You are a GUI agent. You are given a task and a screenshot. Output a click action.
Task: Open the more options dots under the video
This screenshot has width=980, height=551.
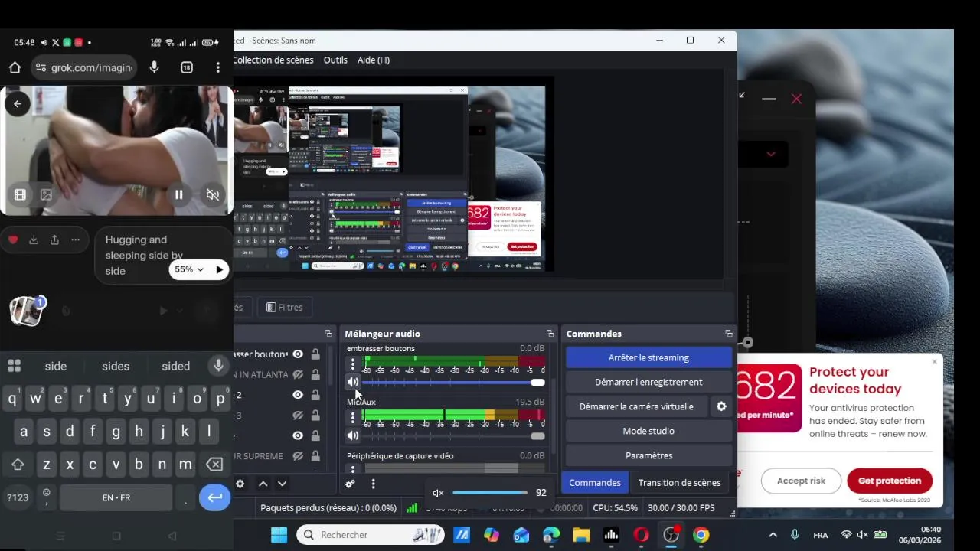click(x=75, y=240)
